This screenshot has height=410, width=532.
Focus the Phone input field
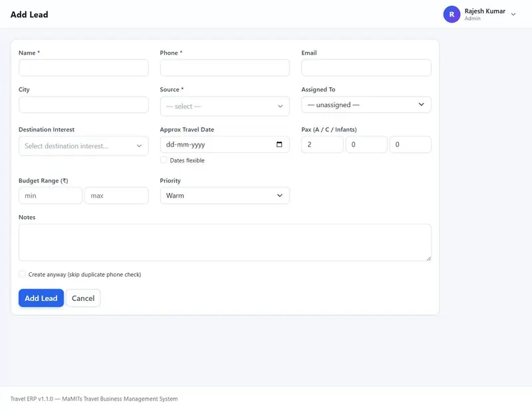coord(225,68)
